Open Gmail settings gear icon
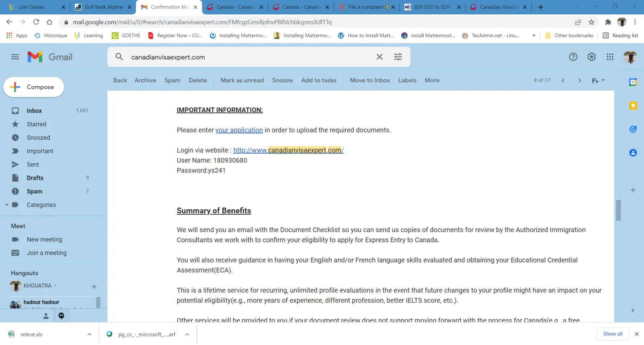The image size is (644, 345). pos(591,57)
